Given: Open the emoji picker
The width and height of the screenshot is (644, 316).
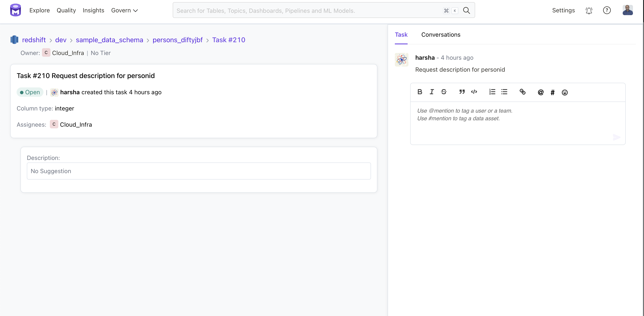Looking at the screenshot, I should point(565,92).
